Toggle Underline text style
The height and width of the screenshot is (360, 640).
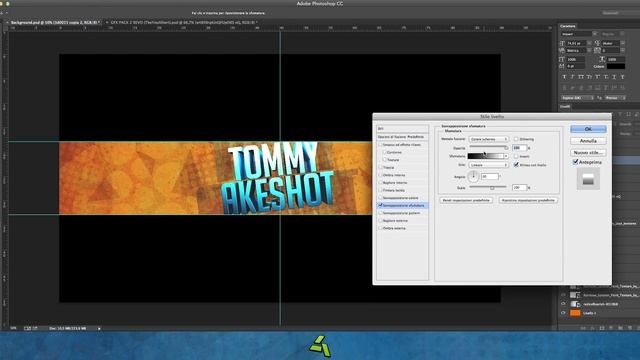[x=614, y=77]
